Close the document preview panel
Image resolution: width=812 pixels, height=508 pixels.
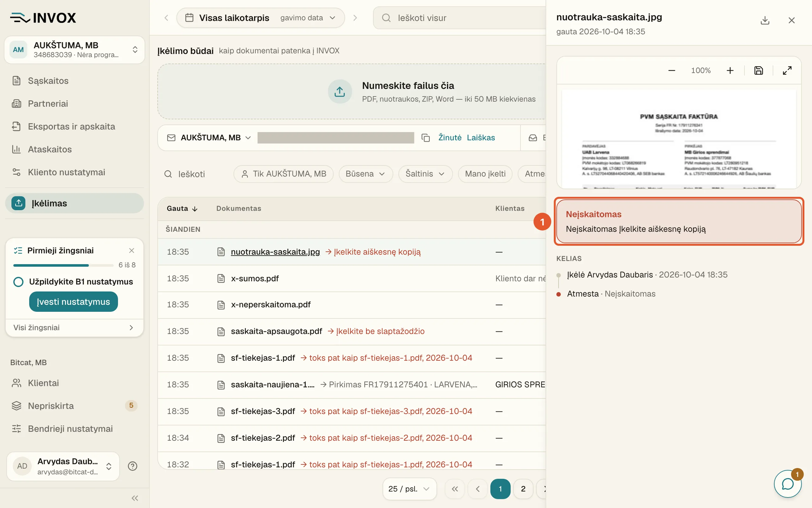coord(791,21)
